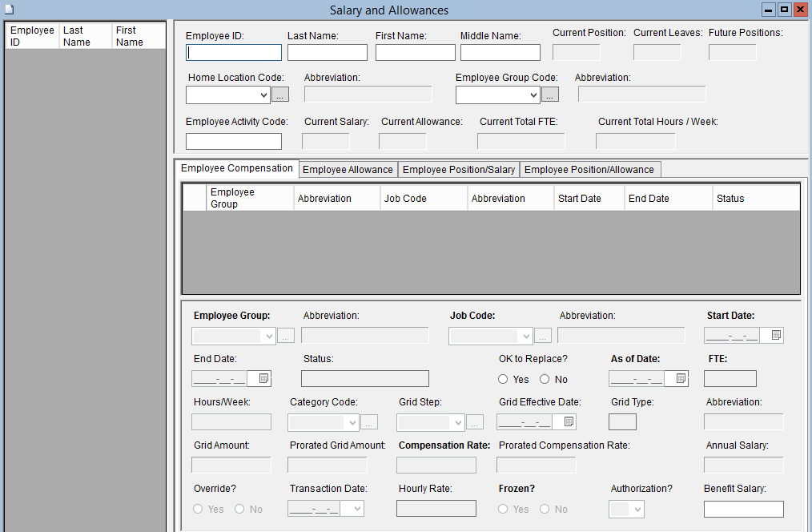Click the Employee ID input field
The image size is (812, 532).
pyautogui.click(x=234, y=53)
